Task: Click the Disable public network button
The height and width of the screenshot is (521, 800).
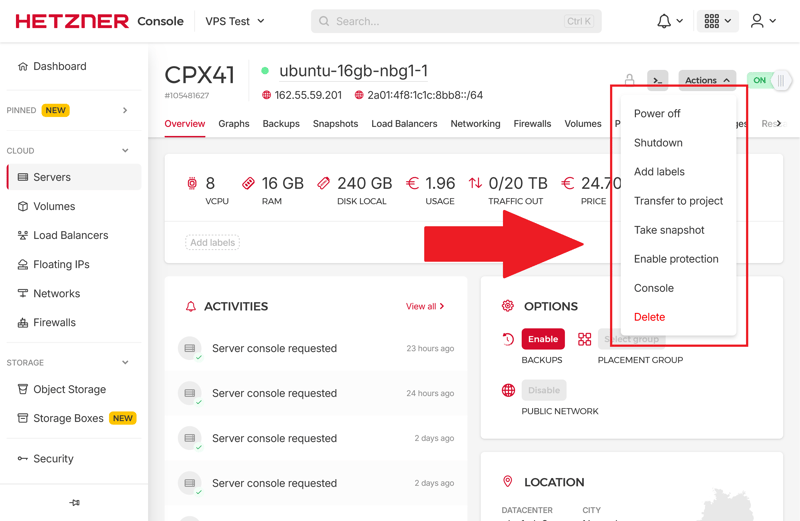Action: coord(543,390)
